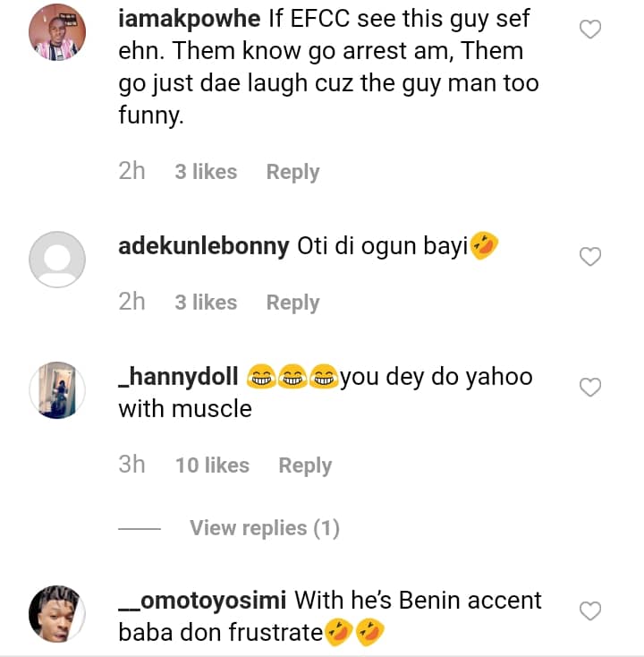
Task: Open iamakpowhe's profile picture
Action: point(57,37)
